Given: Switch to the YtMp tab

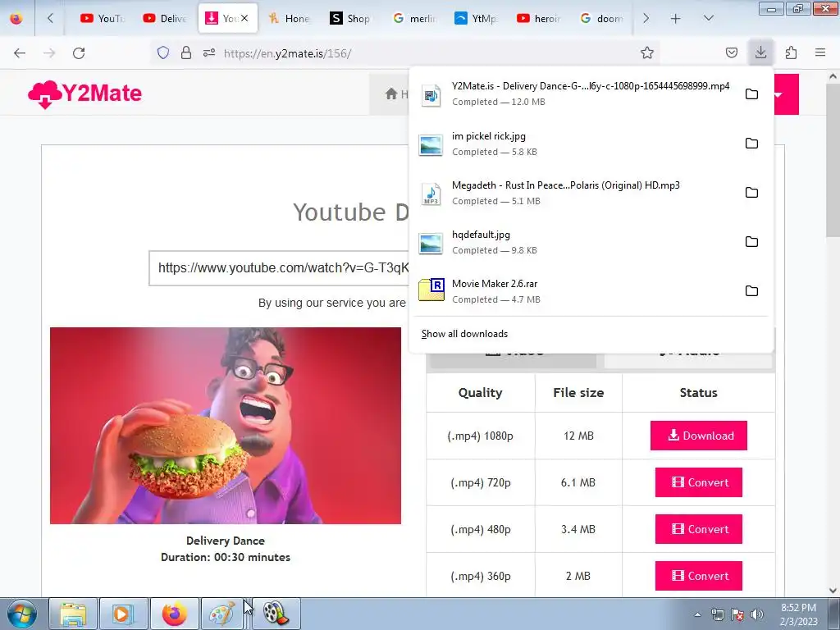Looking at the screenshot, I should pyautogui.click(x=475, y=18).
